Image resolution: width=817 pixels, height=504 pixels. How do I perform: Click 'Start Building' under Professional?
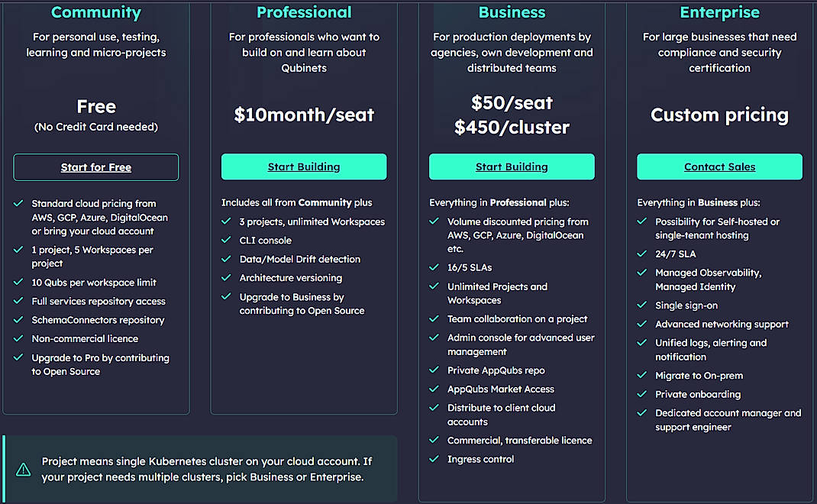click(x=304, y=166)
